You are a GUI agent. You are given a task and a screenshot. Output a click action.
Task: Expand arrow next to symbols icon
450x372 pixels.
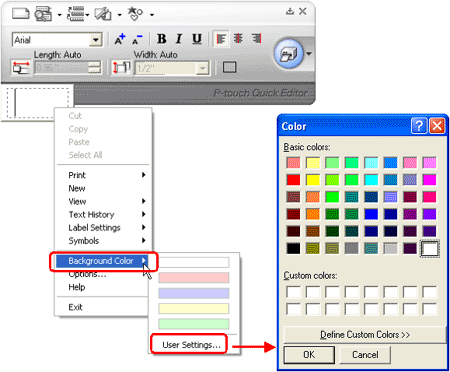pos(152,15)
